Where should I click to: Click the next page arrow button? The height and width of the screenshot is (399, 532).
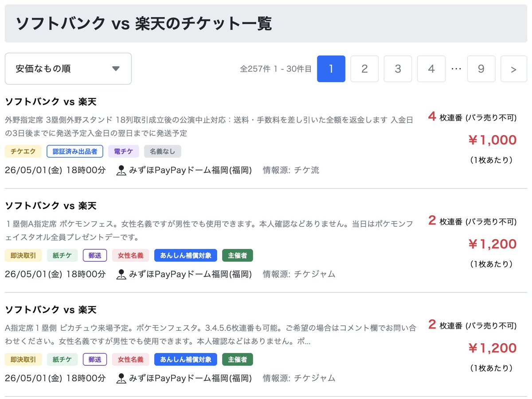[x=514, y=69]
